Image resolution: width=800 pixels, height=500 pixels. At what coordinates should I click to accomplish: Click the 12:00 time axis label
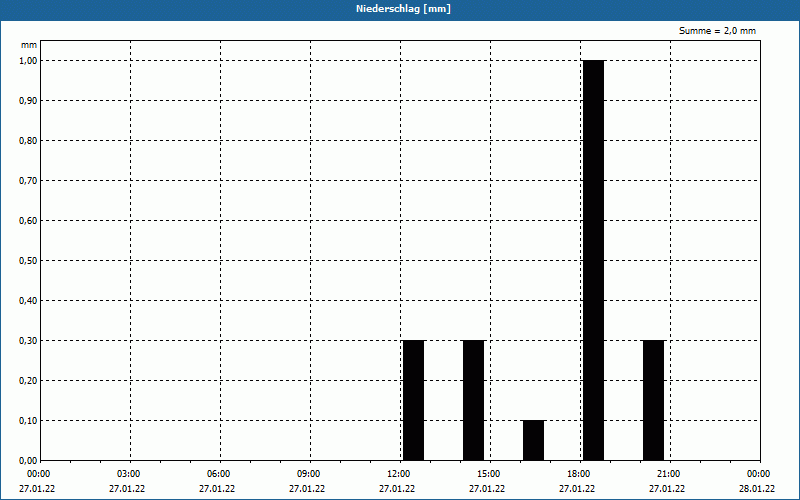tap(398, 474)
